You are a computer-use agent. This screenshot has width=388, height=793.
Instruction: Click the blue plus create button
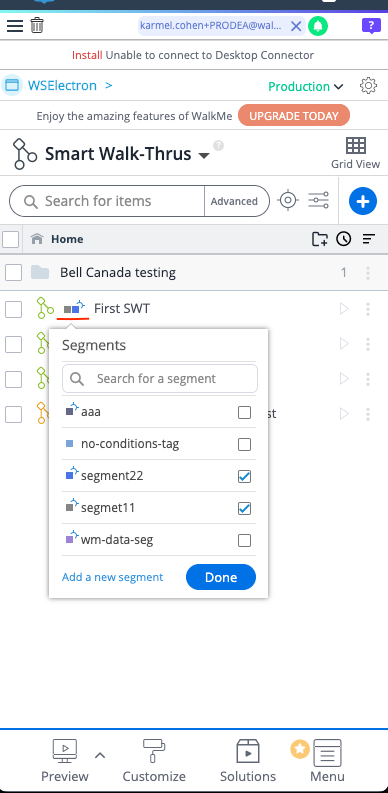point(363,201)
